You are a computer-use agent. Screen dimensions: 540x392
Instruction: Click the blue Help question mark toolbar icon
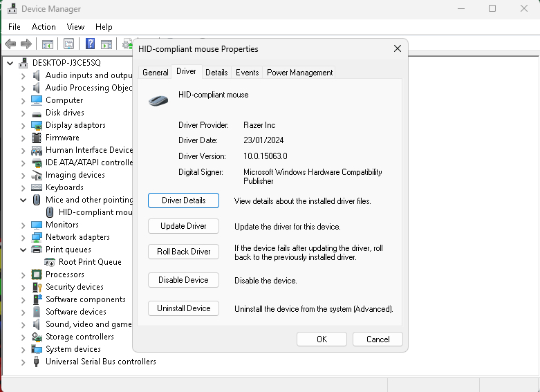click(90, 44)
